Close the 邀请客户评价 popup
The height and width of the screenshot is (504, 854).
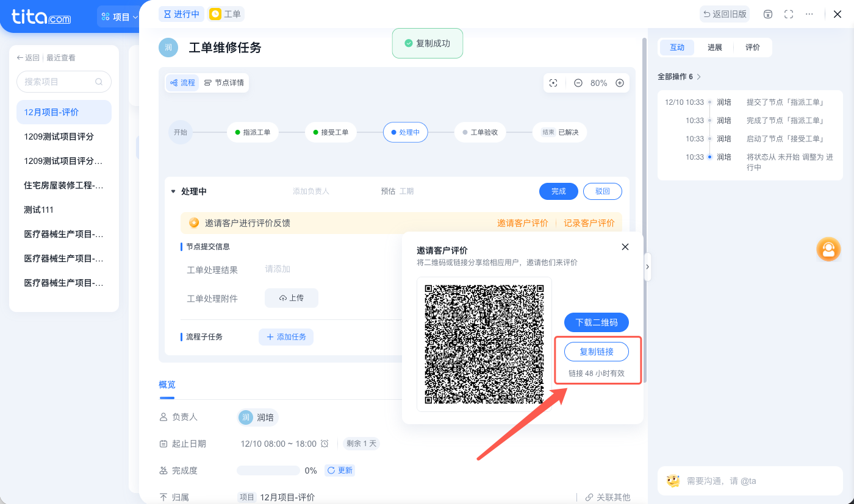click(x=625, y=247)
